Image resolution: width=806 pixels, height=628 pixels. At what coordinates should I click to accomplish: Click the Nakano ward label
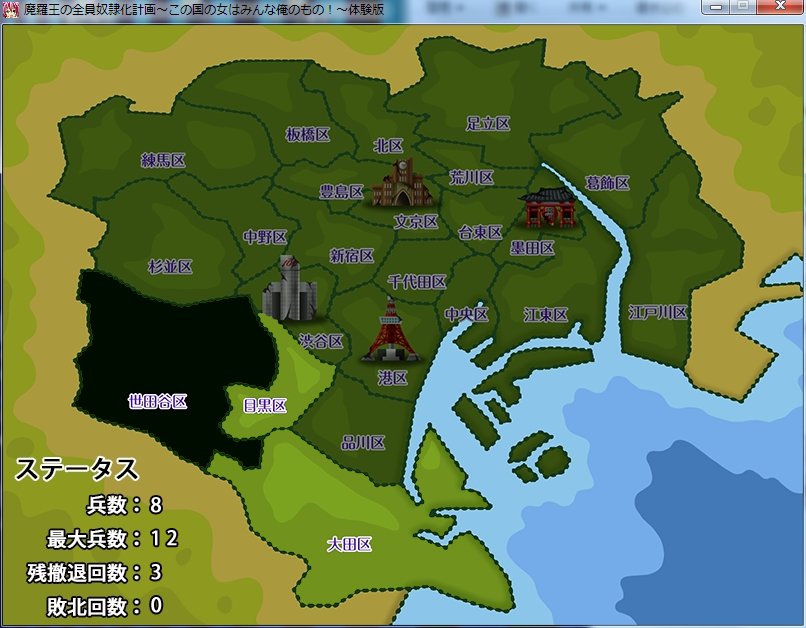point(265,237)
